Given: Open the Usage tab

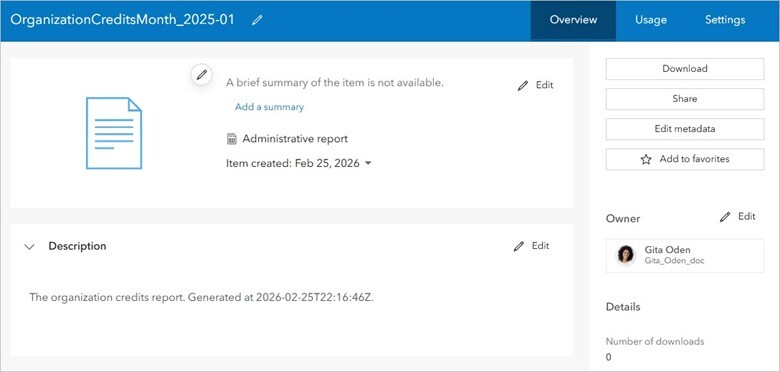Looking at the screenshot, I should click(651, 20).
